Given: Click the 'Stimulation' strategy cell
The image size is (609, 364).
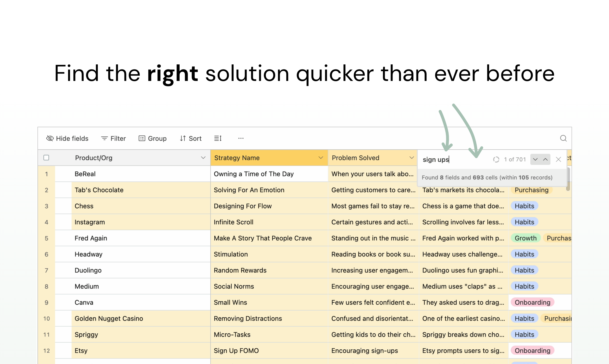Looking at the screenshot, I should tap(269, 254).
